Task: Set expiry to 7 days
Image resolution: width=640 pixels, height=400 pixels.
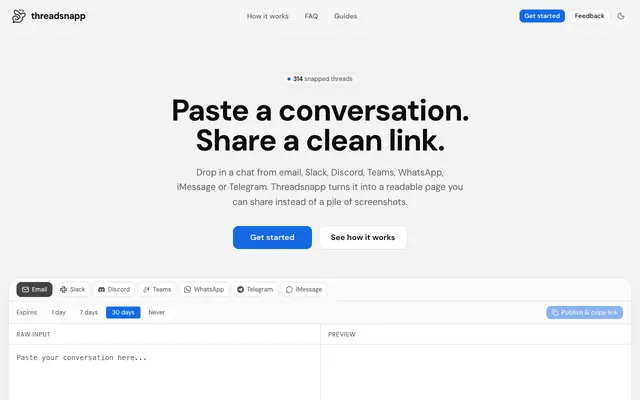Action: [89, 312]
